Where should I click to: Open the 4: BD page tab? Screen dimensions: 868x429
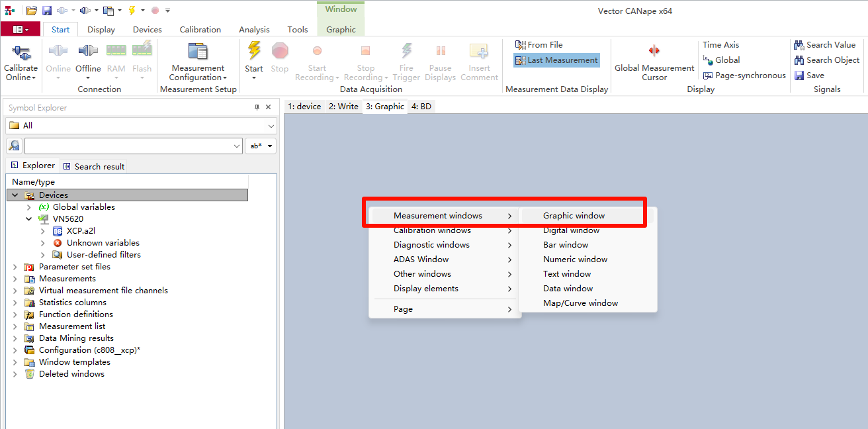click(x=421, y=106)
